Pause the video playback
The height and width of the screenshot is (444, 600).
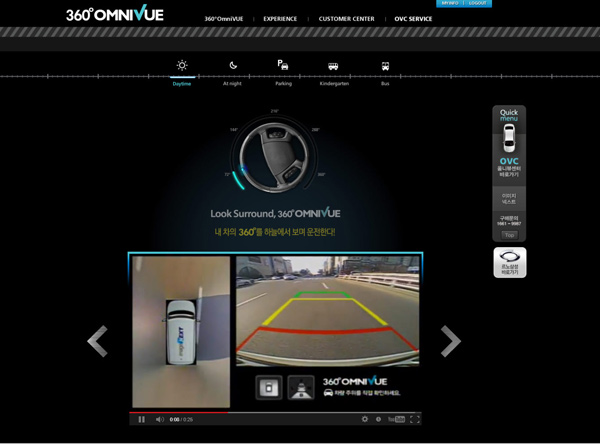click(142, 420)
